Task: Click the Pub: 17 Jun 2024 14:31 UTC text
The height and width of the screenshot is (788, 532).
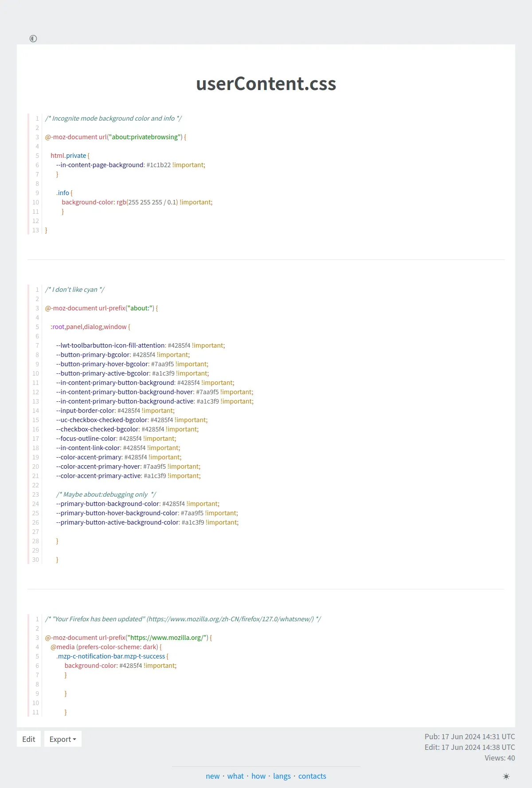Action: [470, 737]
